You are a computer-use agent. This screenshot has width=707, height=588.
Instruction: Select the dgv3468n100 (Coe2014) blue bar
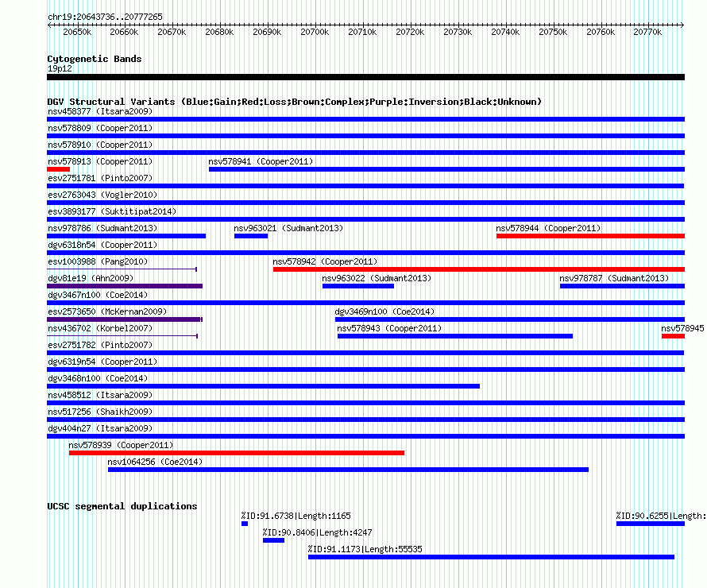[263, 386]
